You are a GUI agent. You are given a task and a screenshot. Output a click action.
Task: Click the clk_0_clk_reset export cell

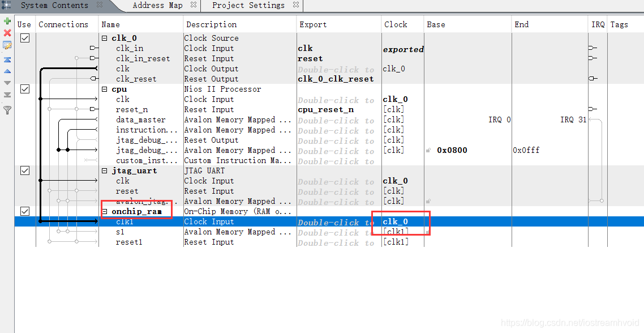(x=336, y=79)
